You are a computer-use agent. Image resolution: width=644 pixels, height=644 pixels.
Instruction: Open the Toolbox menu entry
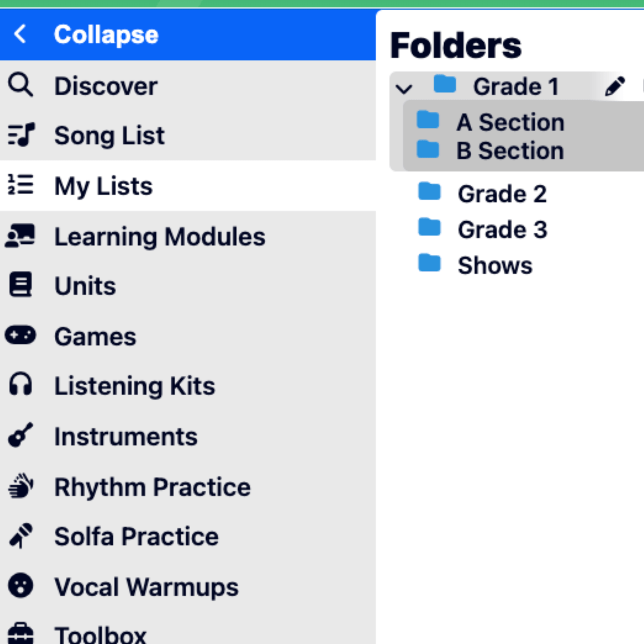pyautogui.click(x=100, y=635)
